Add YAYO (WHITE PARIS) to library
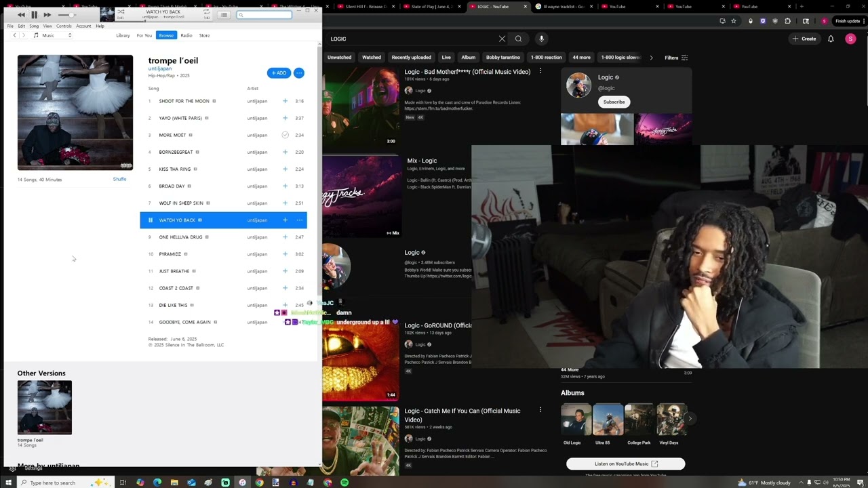The height and width of the screenshot is (488, 868). click(x=285, y=118)
